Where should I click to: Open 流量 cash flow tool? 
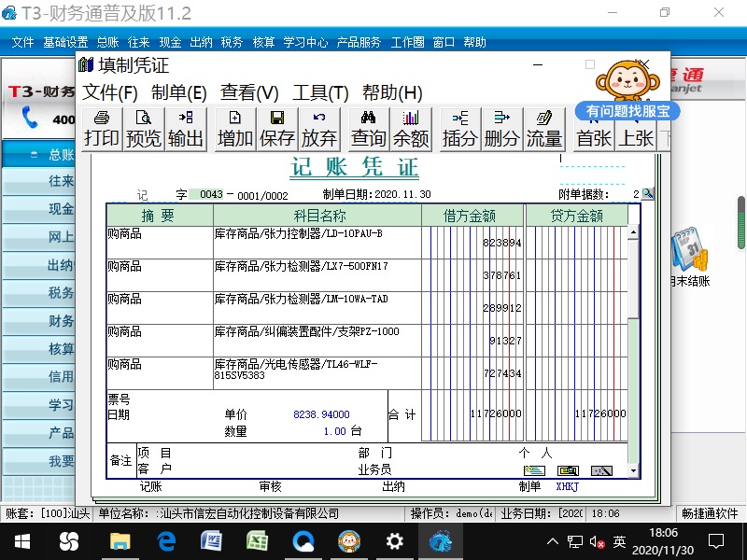tap(543, 130)
